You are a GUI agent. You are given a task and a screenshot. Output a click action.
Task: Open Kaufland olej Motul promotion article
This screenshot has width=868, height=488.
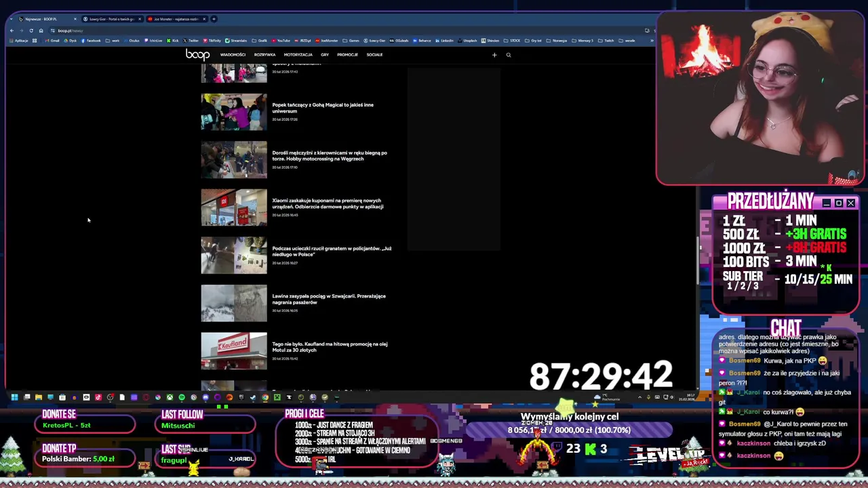330,347
